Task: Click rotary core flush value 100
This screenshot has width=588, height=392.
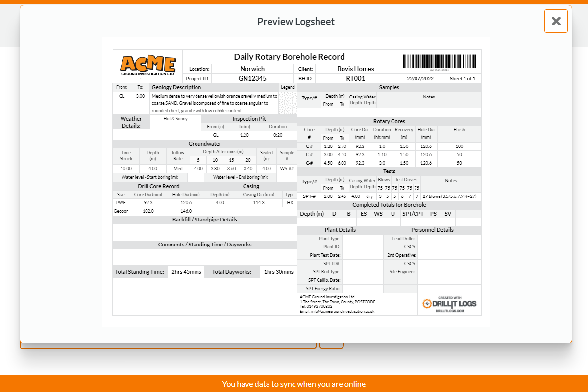Action: (459, 147)
